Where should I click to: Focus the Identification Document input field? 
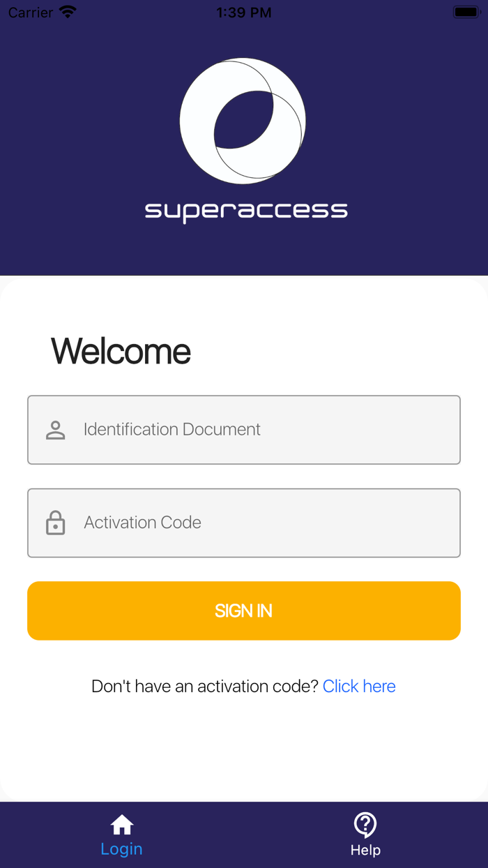coord(244,429)
